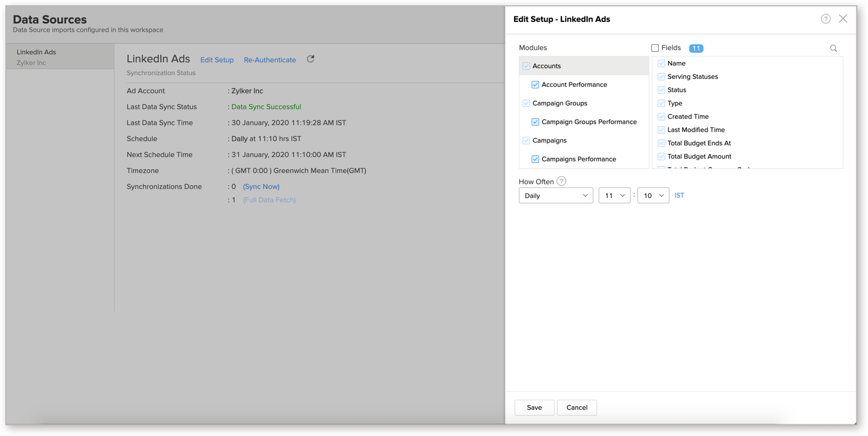Toggle the Campaign Groups checkbox
Screen dimensions: 868x436
click(526, 103)
